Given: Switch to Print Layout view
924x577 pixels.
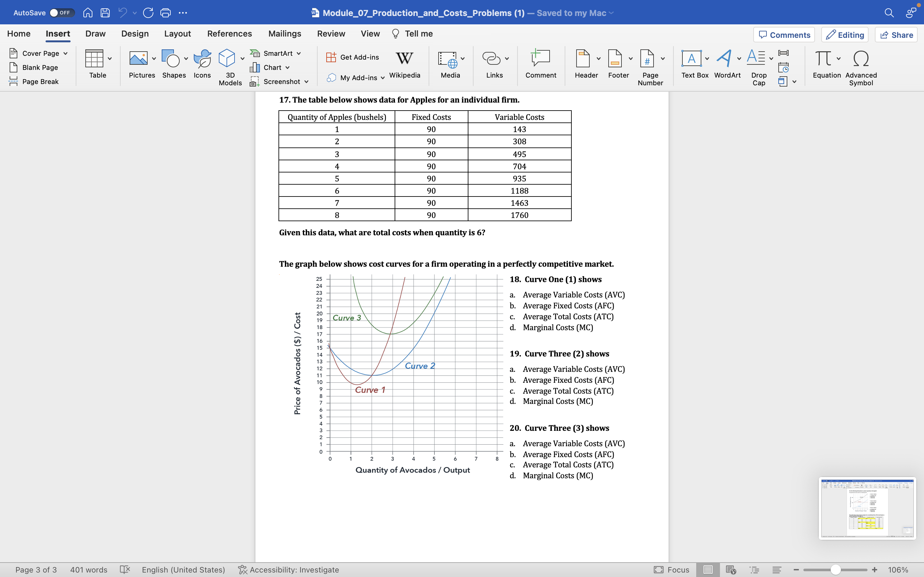Looking at the screenshot, I should coord(707,569).
